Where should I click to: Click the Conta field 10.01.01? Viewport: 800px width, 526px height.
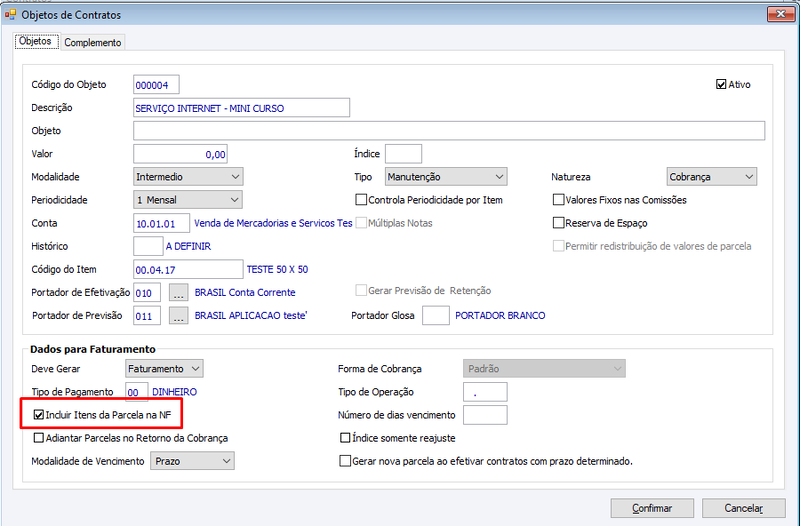(161, 223)
